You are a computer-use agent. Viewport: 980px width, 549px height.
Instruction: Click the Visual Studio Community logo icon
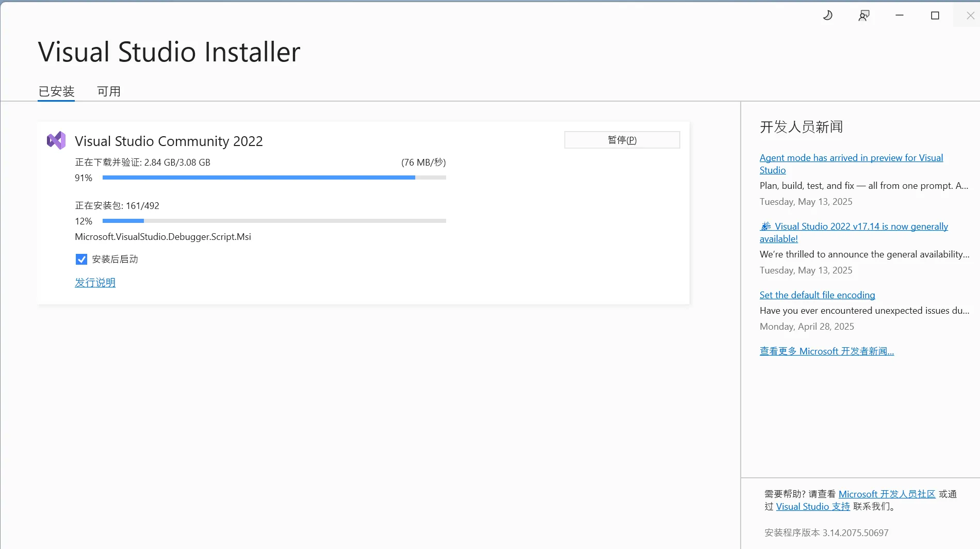[x=56, y=140]
